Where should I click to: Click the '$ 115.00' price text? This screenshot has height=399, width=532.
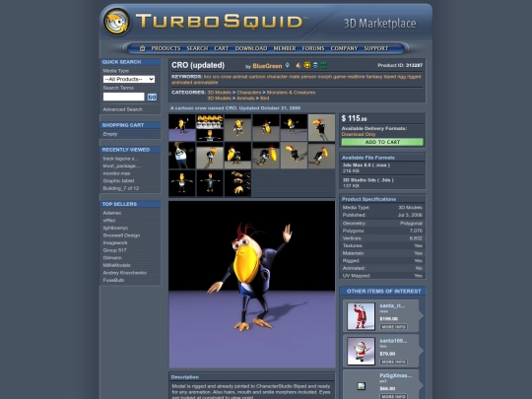[x=355, y=118]
